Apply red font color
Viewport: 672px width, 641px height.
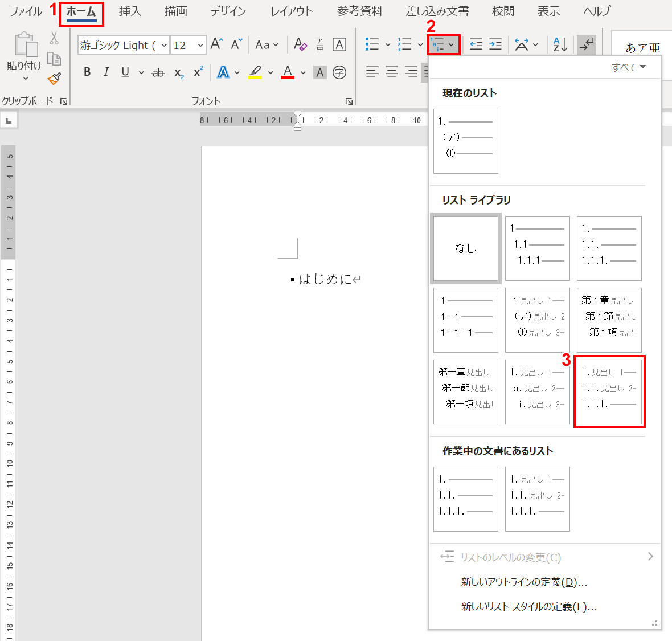click(288, 72)
